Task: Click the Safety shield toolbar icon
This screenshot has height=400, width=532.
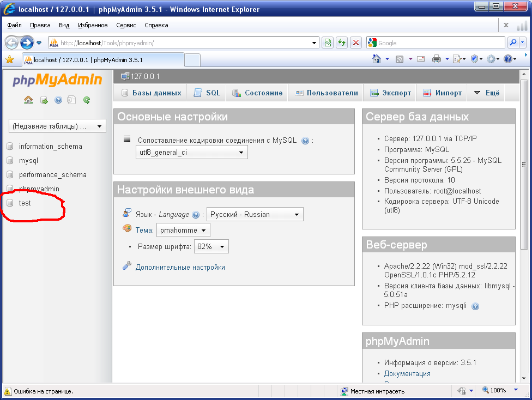Action: [x=474, y=59]
